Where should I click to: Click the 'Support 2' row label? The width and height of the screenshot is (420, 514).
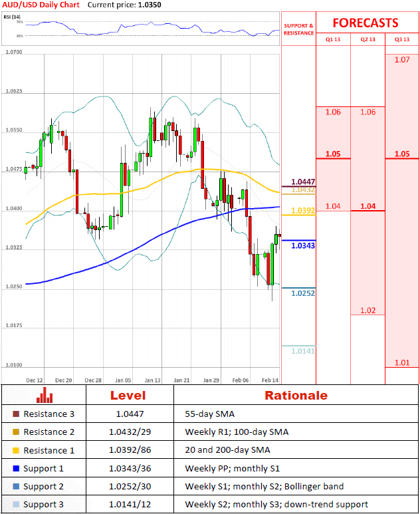click(x=43, y=487)
